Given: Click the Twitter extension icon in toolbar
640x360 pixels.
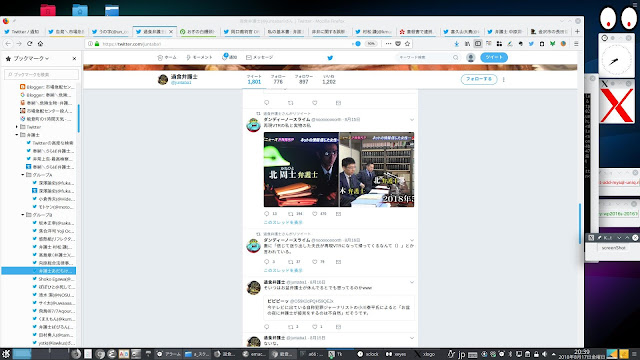Looking at the screenshot, I should pos(531,44).
